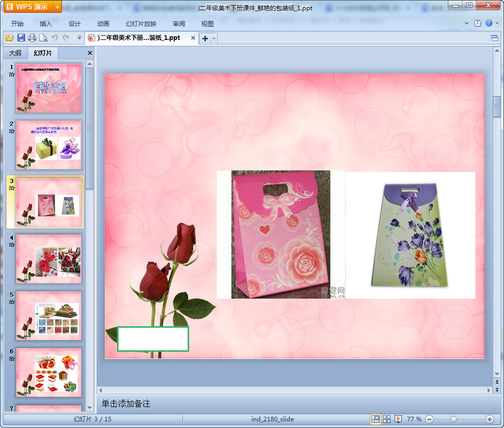Click animation star icon under slide 4
The image size is (504, 428).
coord(12,245)
